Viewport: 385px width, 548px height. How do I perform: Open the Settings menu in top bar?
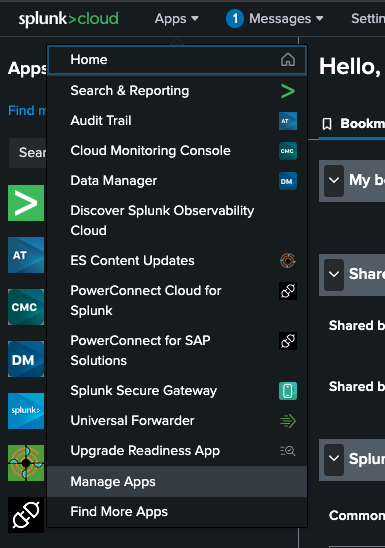pyautogui.click(x=368, y=19)
